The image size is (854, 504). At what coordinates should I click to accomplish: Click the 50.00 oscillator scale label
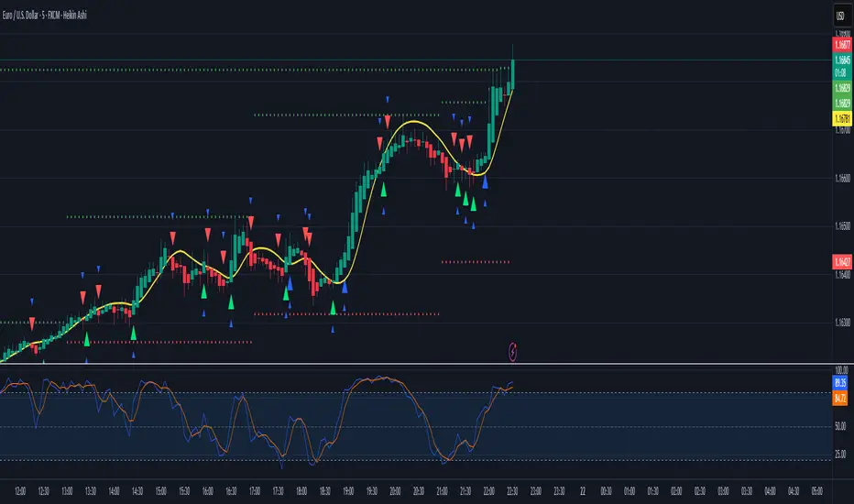[x=840, y=426]
